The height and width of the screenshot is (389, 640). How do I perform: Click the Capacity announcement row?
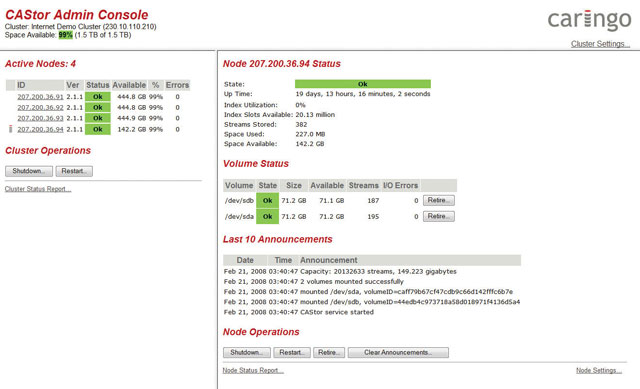[x=340, y=271]
